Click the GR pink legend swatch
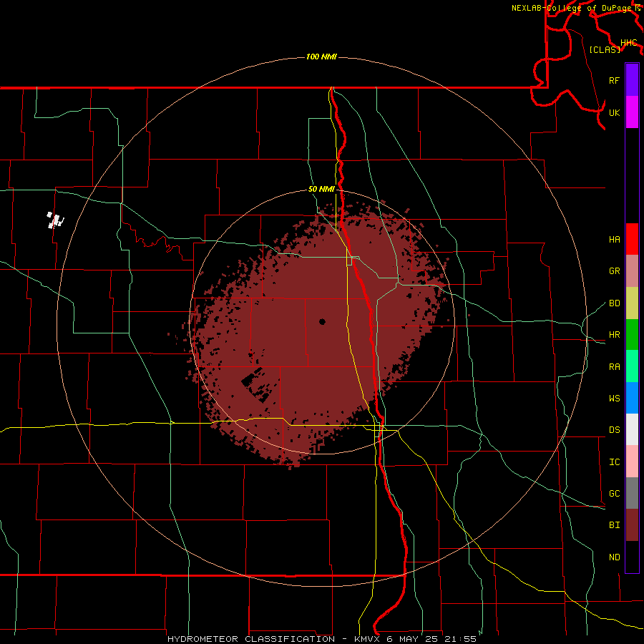 (x=632, y=271)
